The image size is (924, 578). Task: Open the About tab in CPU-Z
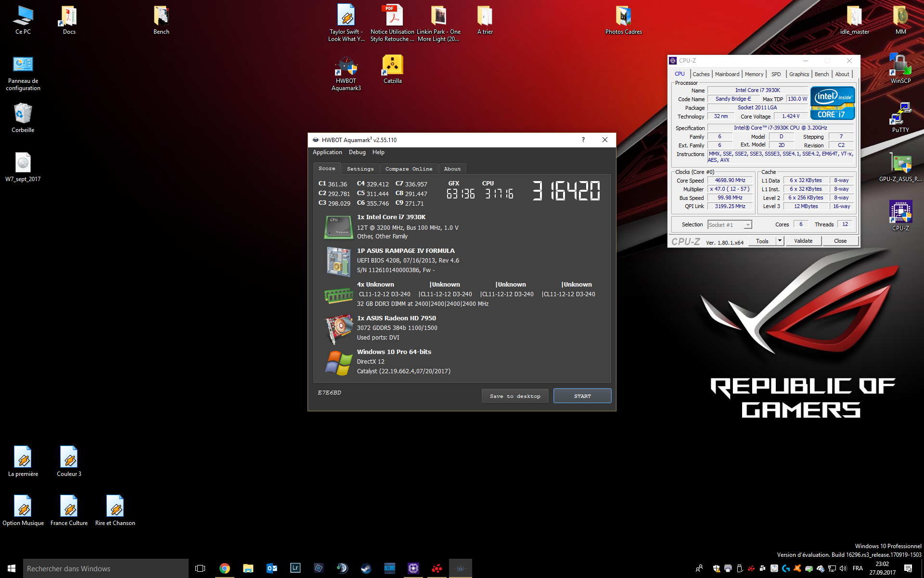pyautogui.click(x=842, y=74)
